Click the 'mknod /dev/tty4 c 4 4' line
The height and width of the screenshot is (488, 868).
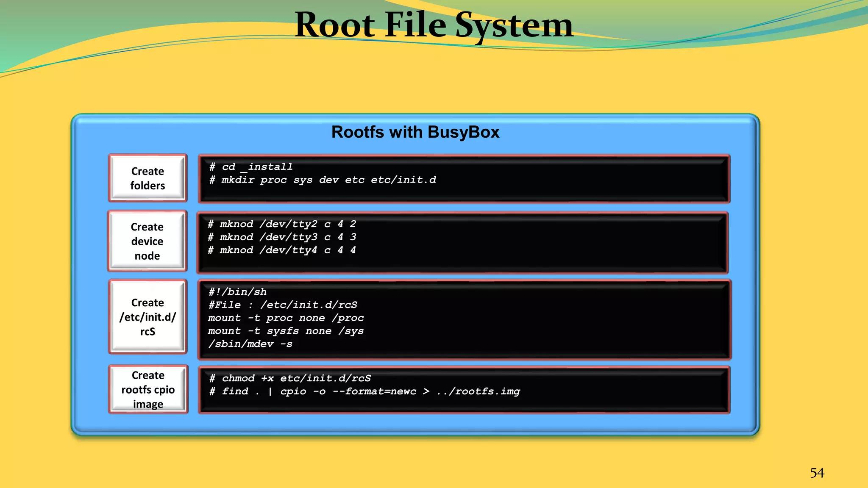(x=282, y=250)
